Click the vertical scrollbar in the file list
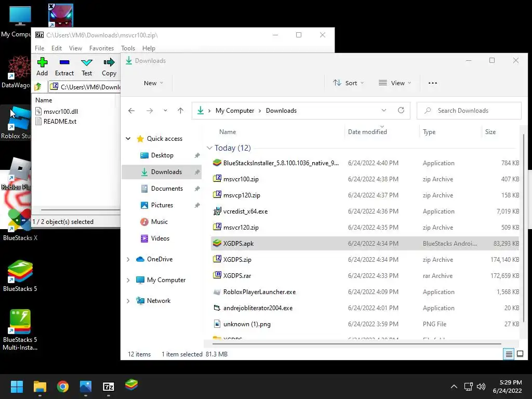Image resolution: width=532 pixels, height=399 pixels. click(x=524, y=228)
